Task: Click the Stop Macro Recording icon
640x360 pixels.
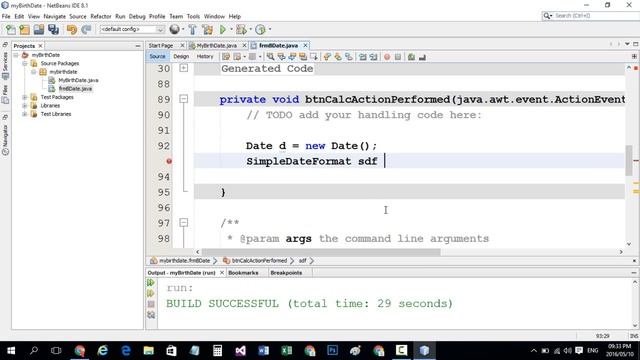Action: tap(398, 57)
